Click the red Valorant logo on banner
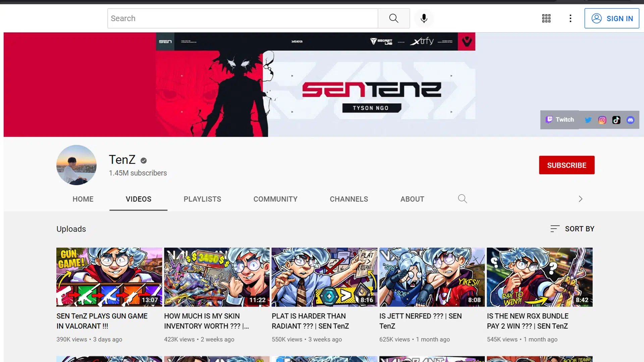Screen dimensions: 644x362 (x=467, y=42)
